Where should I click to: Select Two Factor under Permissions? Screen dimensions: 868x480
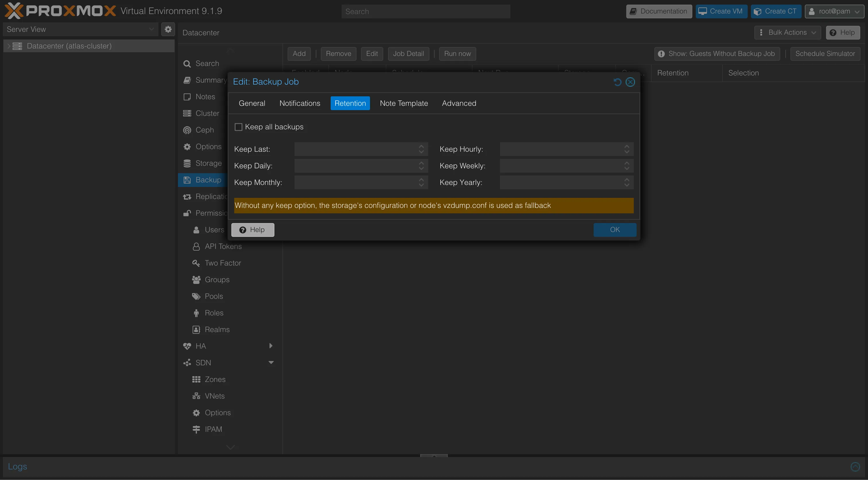(x=222, y=263)
